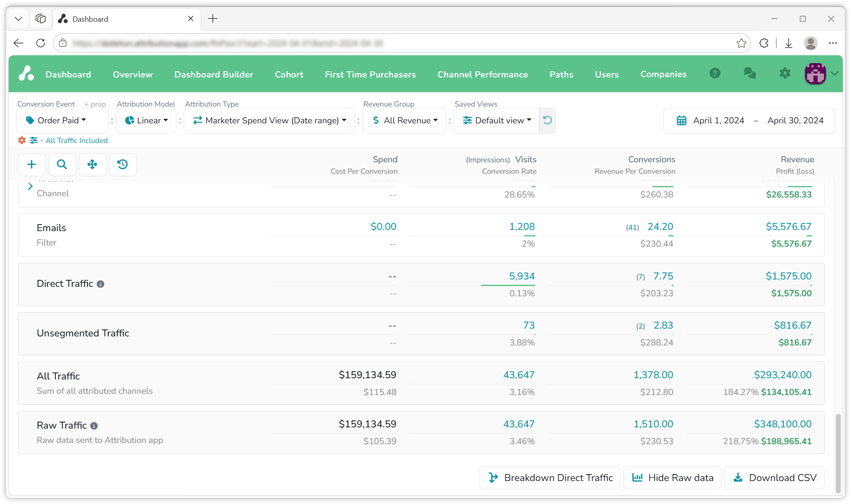
Task: Open Channel Performance tab
Action: (x=482, y=74)
